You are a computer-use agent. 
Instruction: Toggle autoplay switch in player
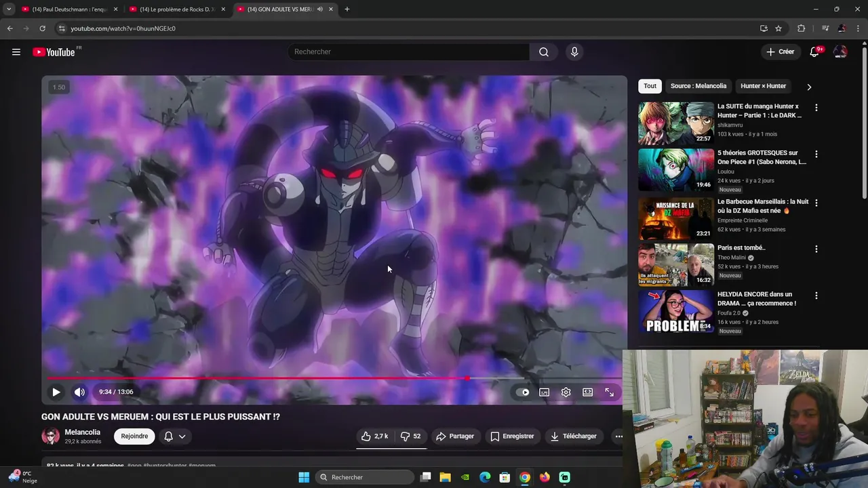point(523,392)
